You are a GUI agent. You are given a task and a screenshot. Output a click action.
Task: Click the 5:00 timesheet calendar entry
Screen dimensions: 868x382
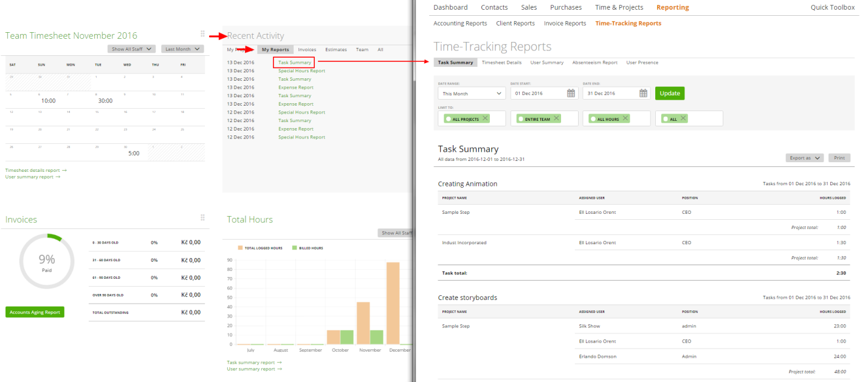click(134, 154)
